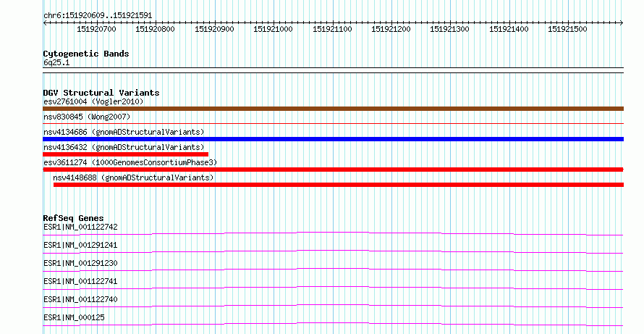Open the RefSeq Genes track title
This screenshot has height=334, width=644.
click(x=74, y=218)
